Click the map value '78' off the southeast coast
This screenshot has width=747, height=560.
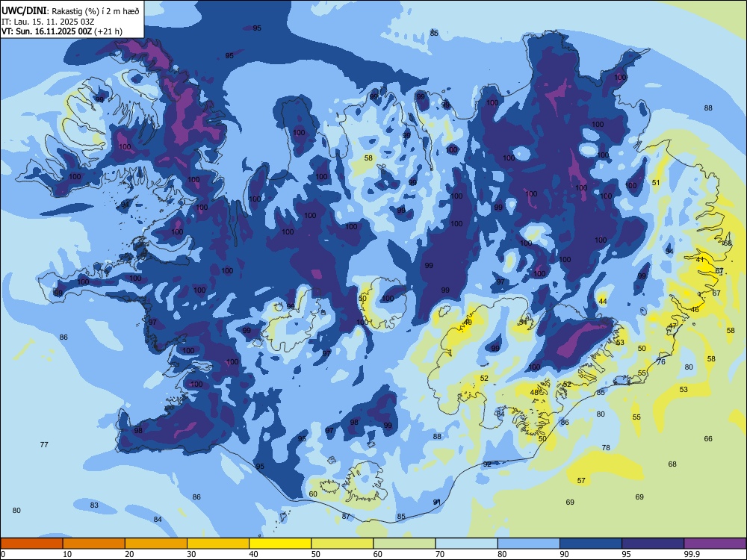pos(606,447)
